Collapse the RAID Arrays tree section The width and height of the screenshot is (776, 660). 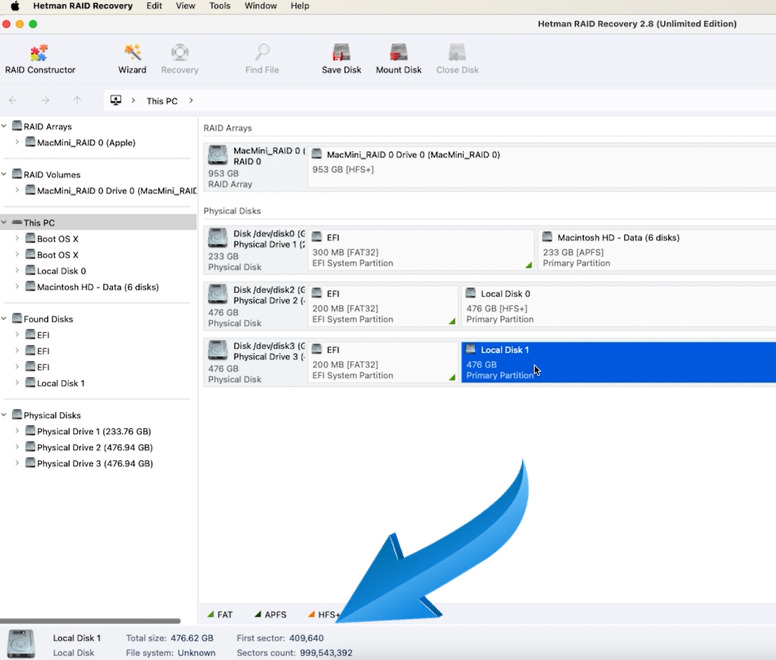pyautogui.click(x=4, y=126)
